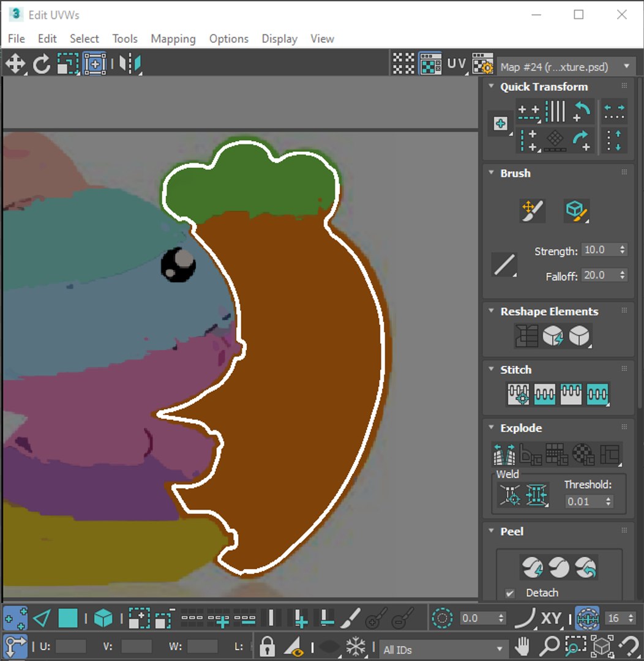Screen dimensions: 644x661
Task: Open the Mapping menu
Action: click(x=173, y=39)
